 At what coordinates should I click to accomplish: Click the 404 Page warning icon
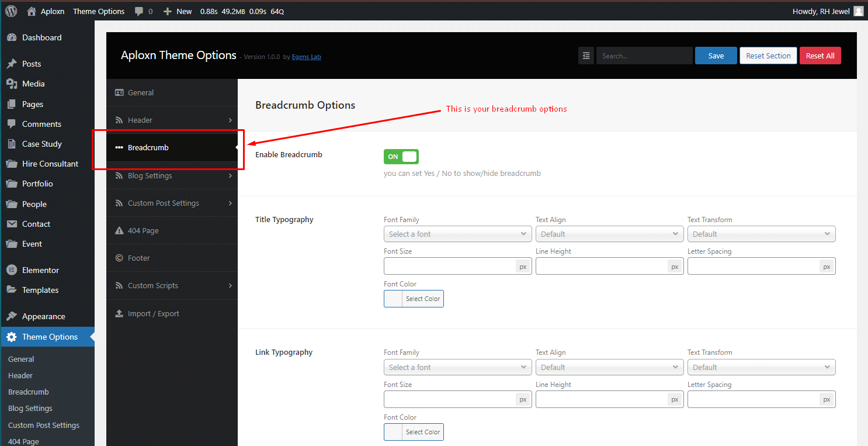pos(119,230)
